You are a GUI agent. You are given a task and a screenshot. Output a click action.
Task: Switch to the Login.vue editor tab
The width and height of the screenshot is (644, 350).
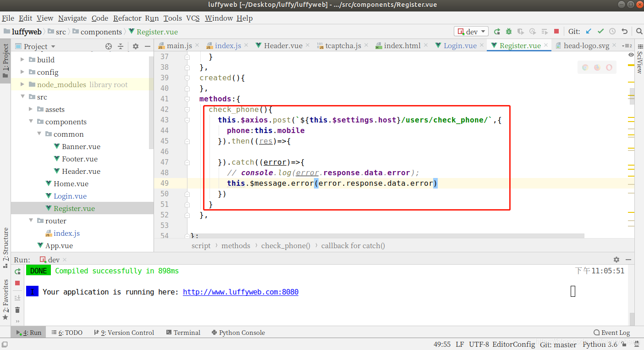(460, 45)
